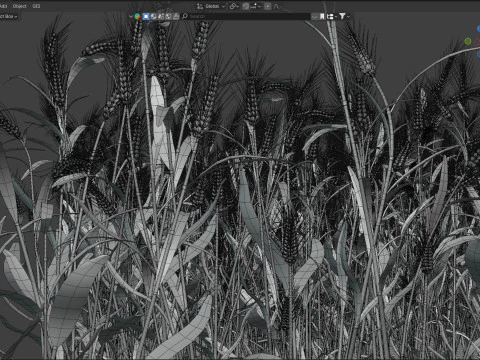The height and width of the screenshot is (360, 480).
Task: Click the upper blue Z axis gizmo ball
Action: pyautogui.click(x=478, y=29)
